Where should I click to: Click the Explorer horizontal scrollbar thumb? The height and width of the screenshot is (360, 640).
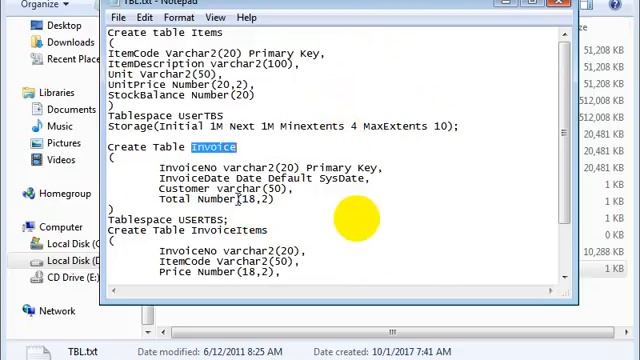point(392,332)
